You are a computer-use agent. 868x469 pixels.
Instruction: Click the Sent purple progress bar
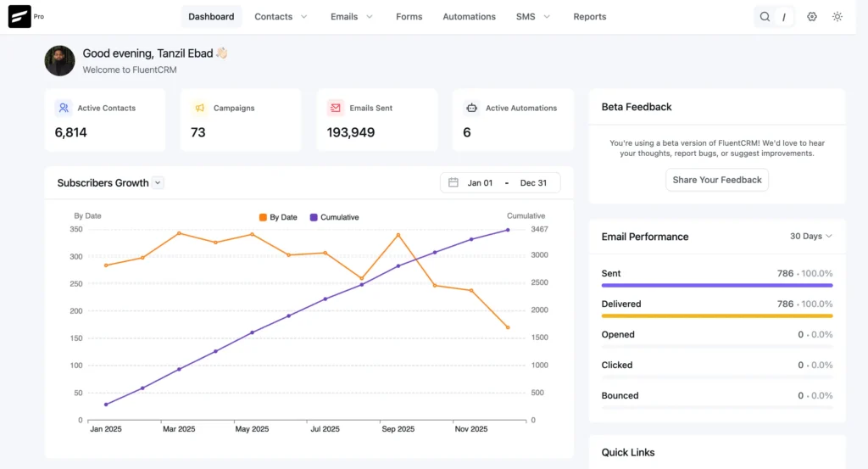(717, 285)
